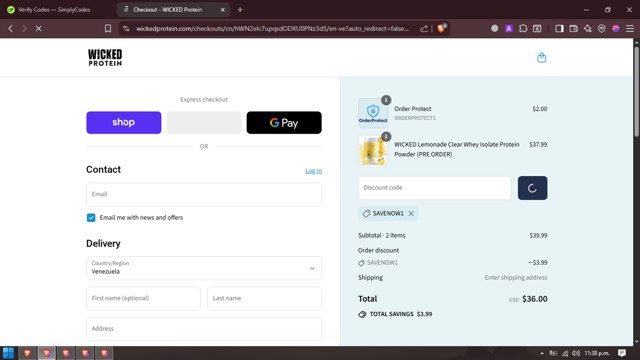This screenshot has height=360, width=640.
Task: Bookmark this page
Action: 108,29
